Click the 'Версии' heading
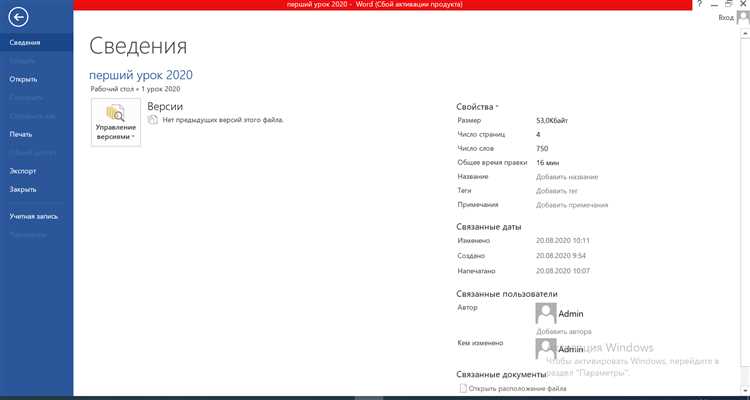The height and width of the screenshot is (400, 750). (x=165, y=107)
